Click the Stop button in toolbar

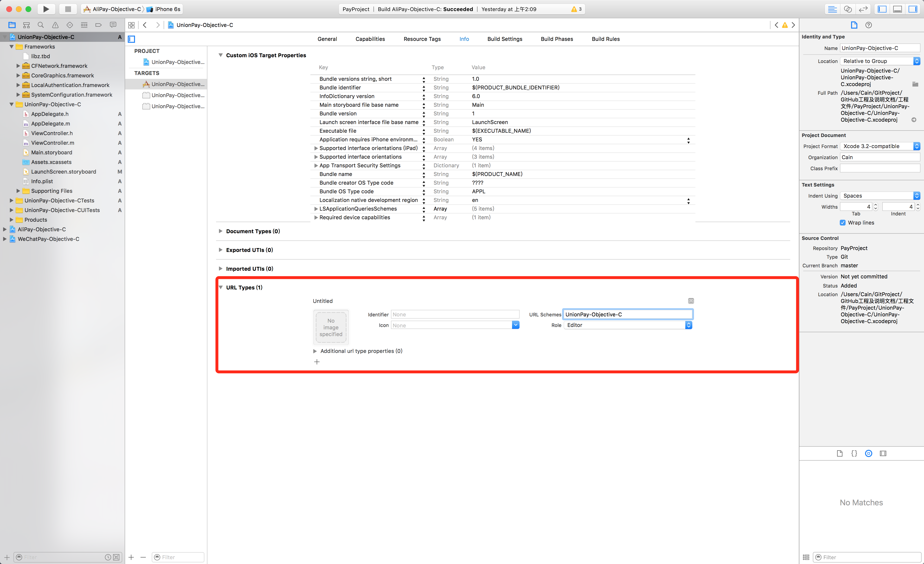tap(68, 9)
